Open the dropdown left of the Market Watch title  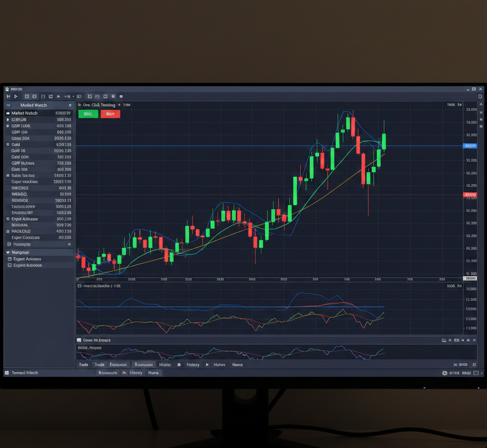point(8,105)
